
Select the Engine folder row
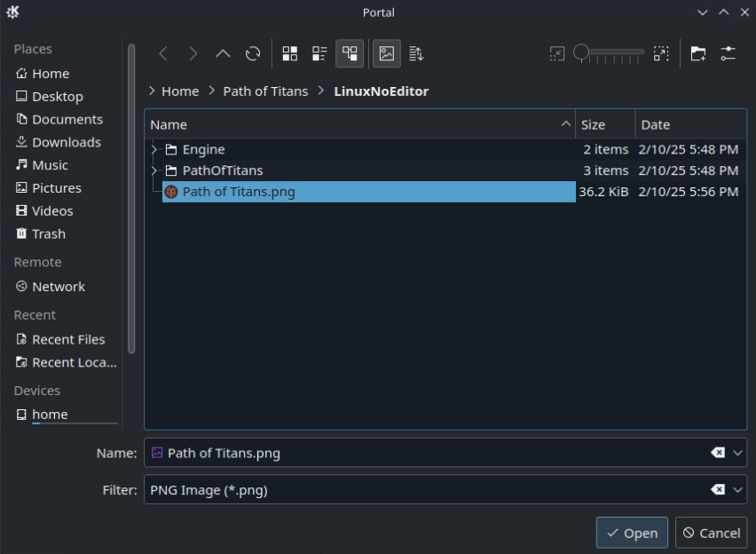tap(369, 150)
